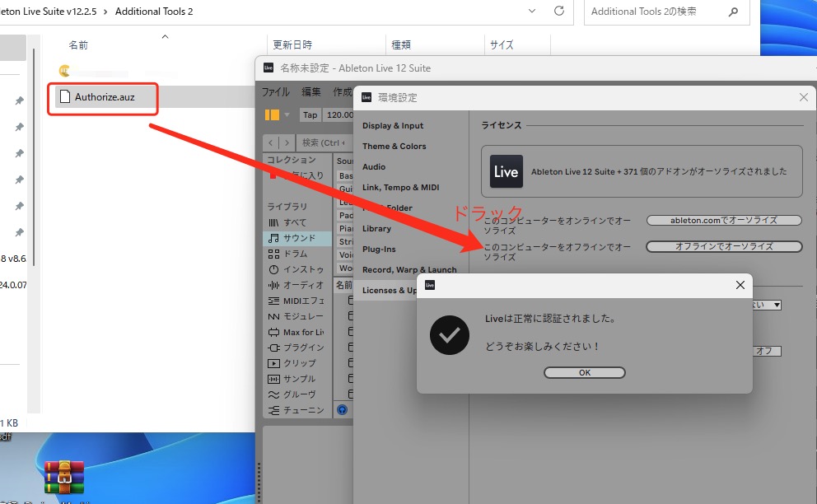817x504 pixels.
Task: Sort files by サイズ column header
Action: (502, 44)
